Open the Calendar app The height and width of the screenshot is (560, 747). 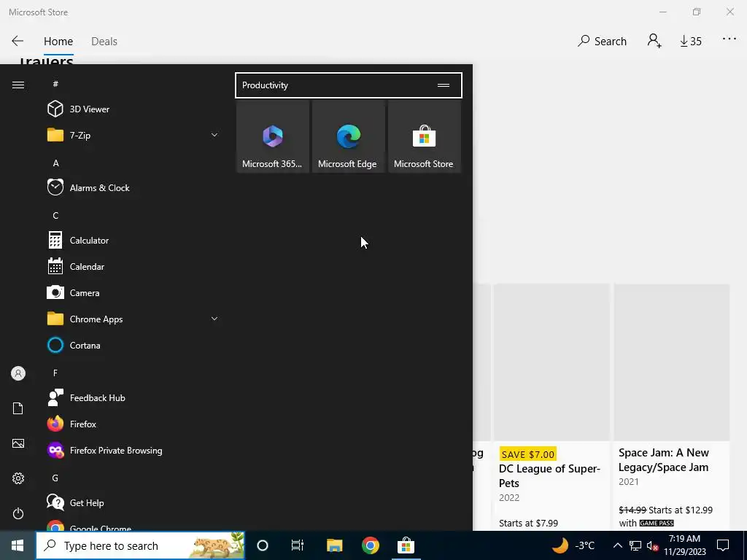coord(133,266)
